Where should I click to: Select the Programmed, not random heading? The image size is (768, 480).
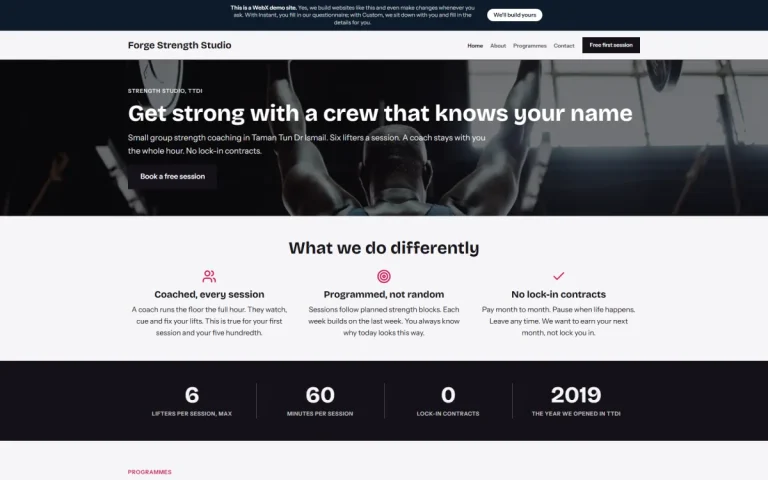tap(384, 294)
